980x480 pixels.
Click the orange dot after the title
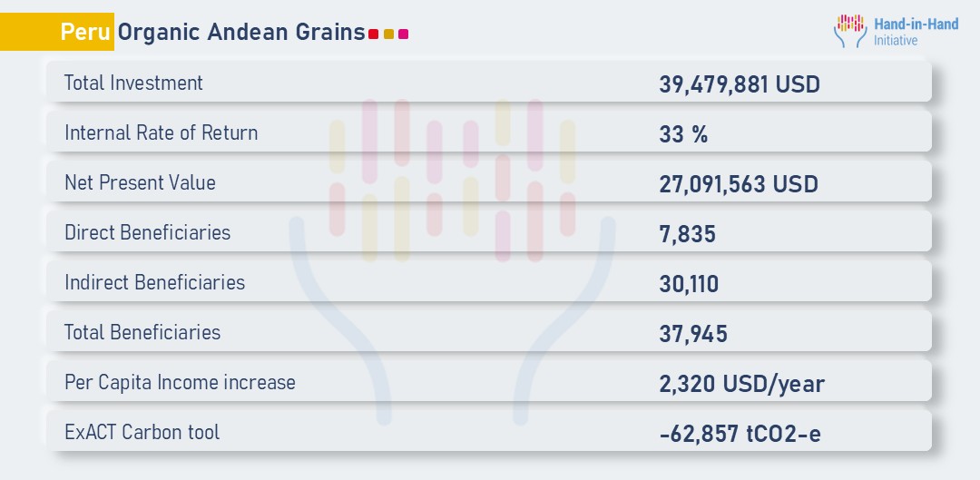click(388, 34)
